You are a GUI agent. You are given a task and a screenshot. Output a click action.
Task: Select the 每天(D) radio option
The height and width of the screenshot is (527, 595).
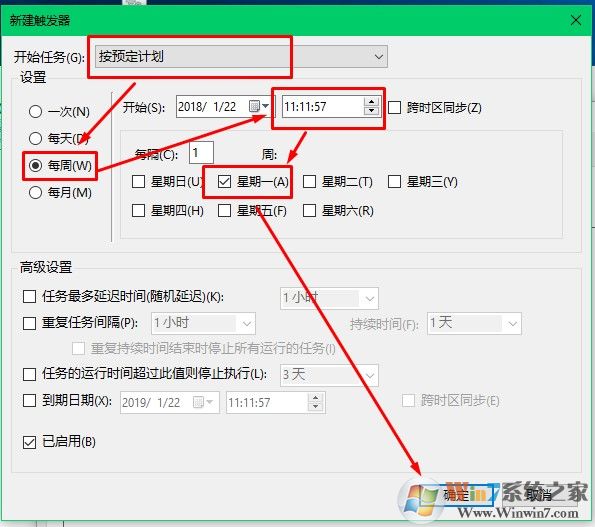(x=35, y=138)
